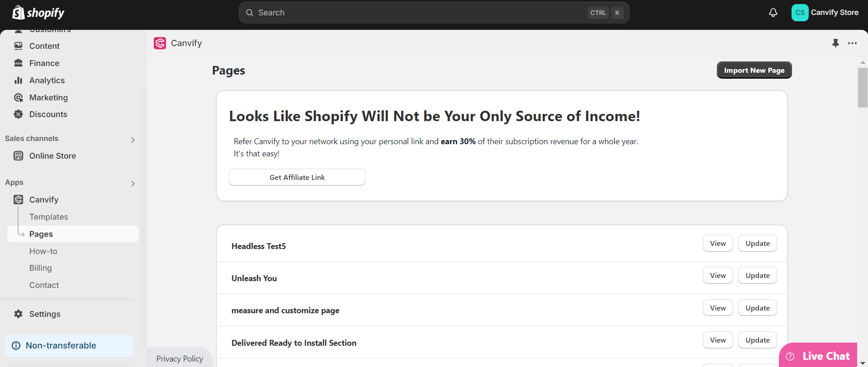Pin the Canvify app
This screenshot has width=868, height=367.
pos(835,43)
